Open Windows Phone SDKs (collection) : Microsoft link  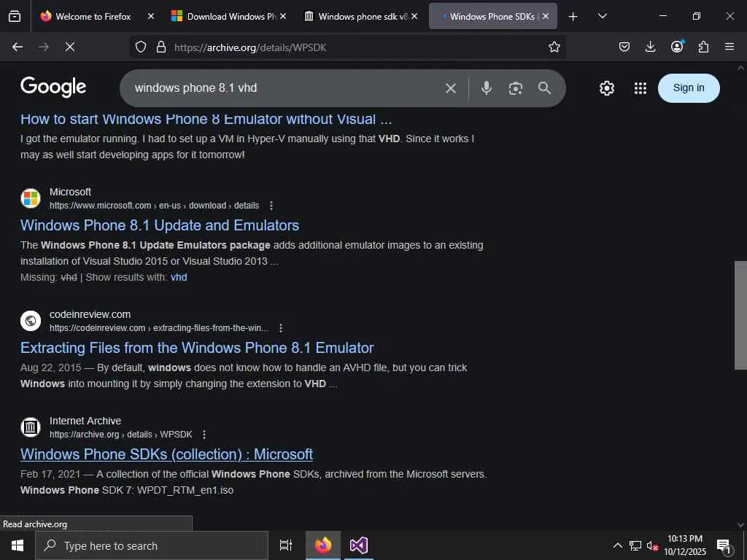(167, 454)
